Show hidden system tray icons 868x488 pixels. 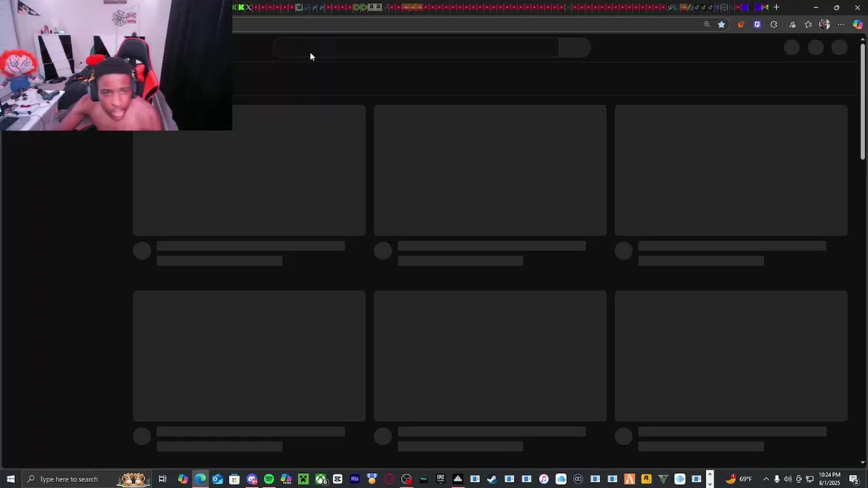[x=766, y=479]
